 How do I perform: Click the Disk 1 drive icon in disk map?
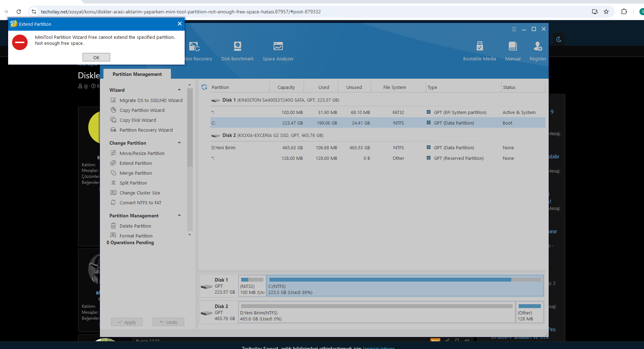click(x=207, y=286)
